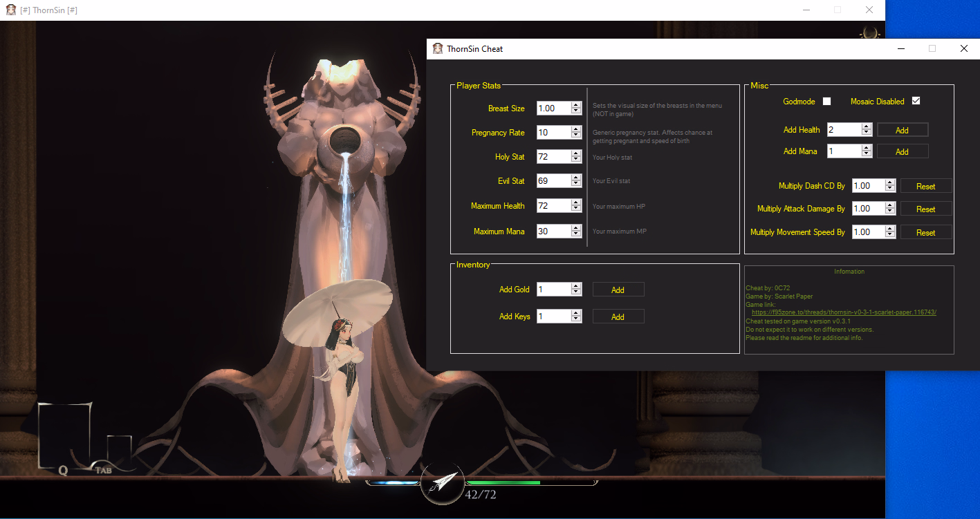The image size is (980, 519).
Task: Click the ThornSin Cheat window title icon
Action: click(x=438, y=48)
